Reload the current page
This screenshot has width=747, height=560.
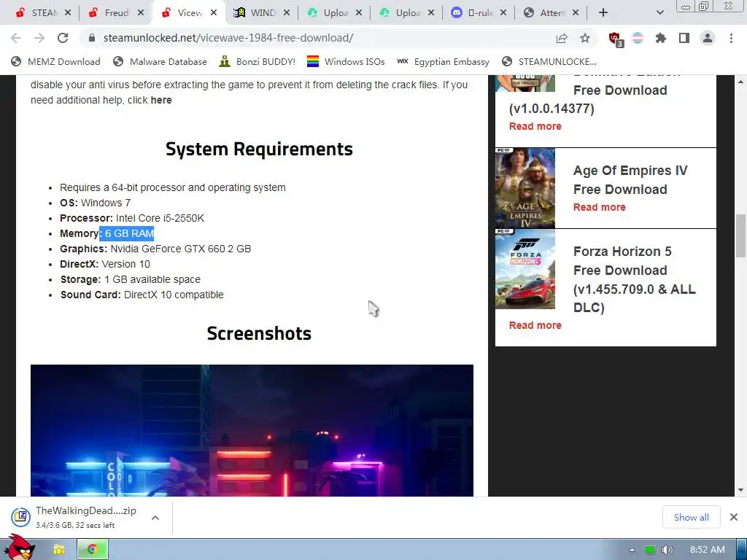pyautogui.click(x=63, y=38)
